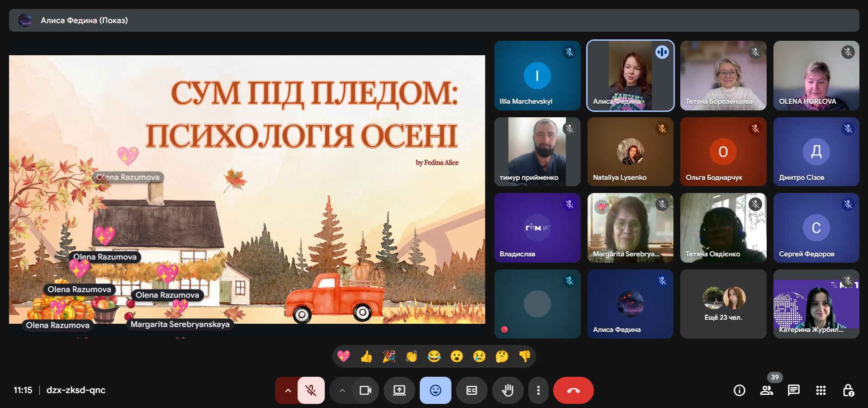This screenshot has height=408, width=868.
Task: Open the in-call chat panel
Action: click(x=793, y=390)
